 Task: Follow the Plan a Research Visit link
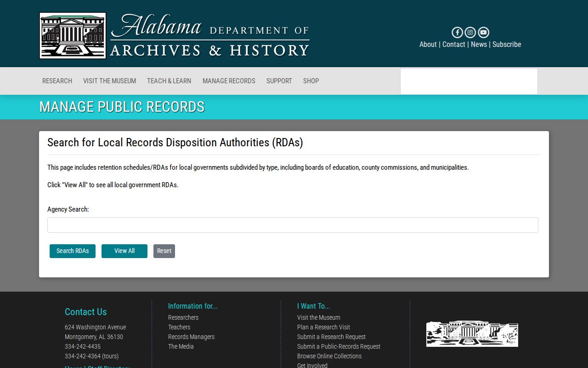(323, 327)
